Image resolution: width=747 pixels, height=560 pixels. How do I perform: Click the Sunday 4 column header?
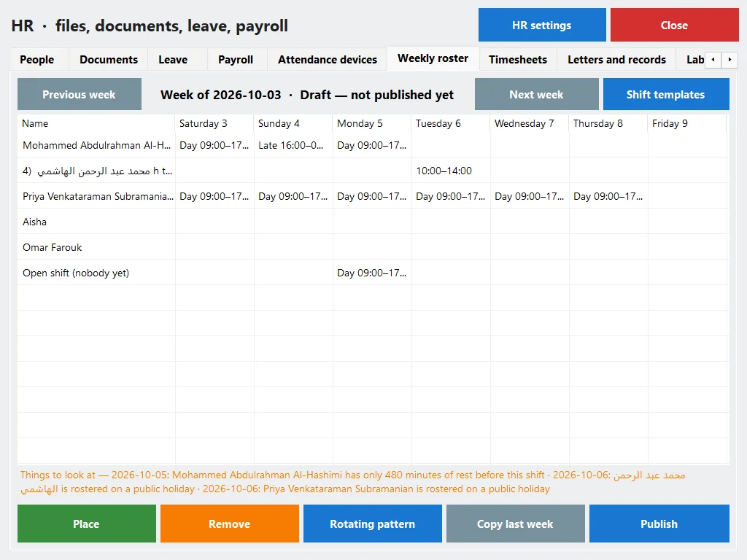[293, 123]
